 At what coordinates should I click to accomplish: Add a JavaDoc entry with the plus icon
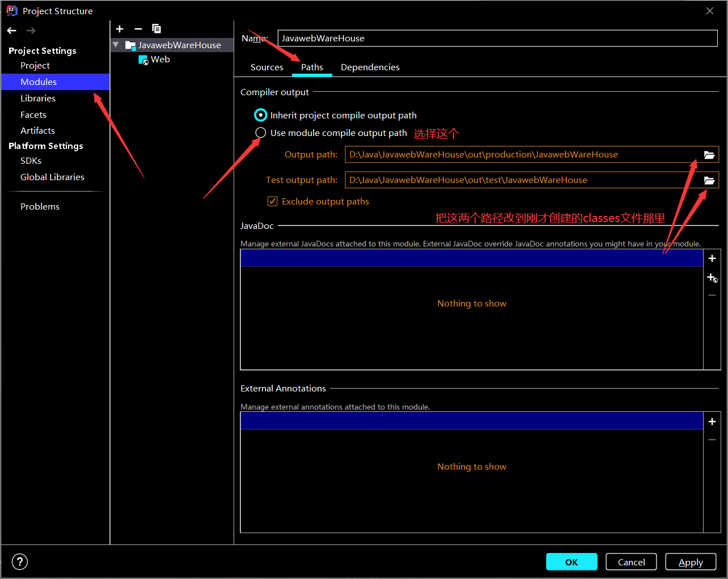(712, 258)
